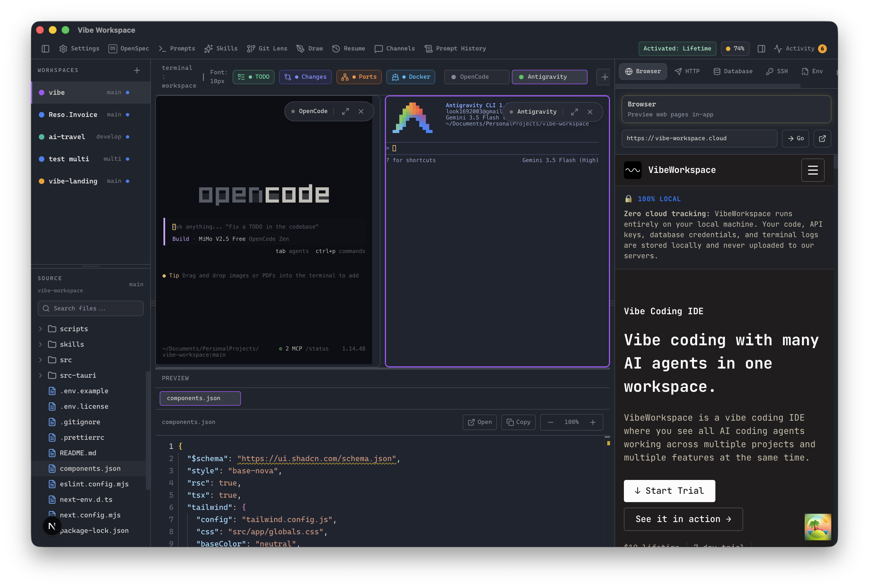869x588 pixels.
Task: Open Prompt History
Action: [x=455, y=48]
